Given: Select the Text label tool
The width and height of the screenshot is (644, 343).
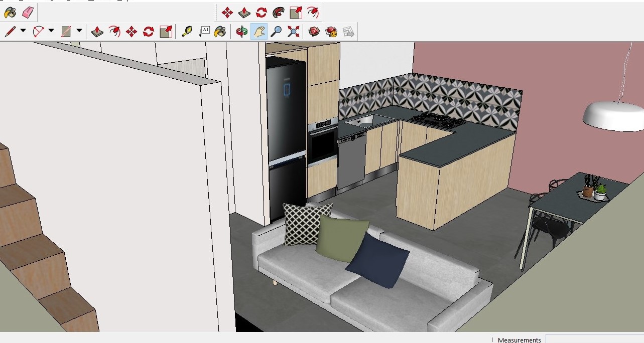Looking at the screenshot, I should (x=204, y=32).
